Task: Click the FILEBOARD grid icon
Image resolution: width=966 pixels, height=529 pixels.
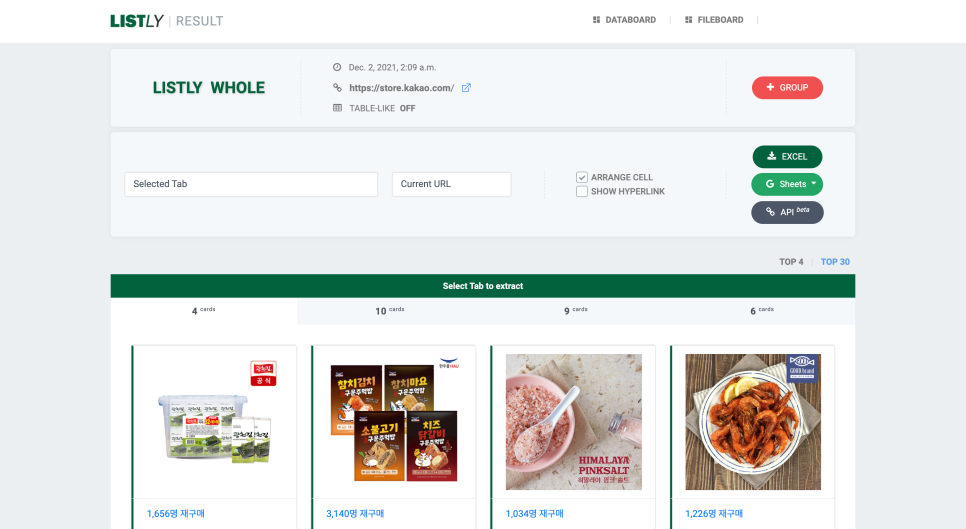Action: point(688,20)
